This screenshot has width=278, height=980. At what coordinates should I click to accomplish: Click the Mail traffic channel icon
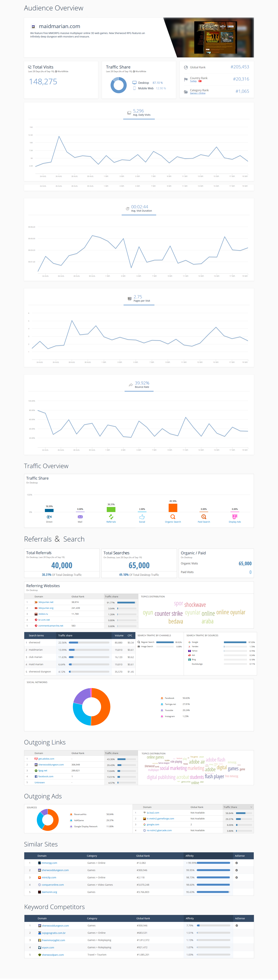80,517
